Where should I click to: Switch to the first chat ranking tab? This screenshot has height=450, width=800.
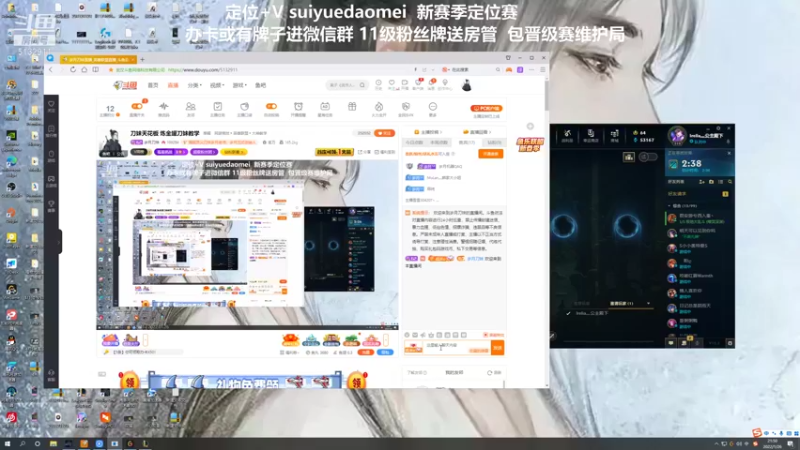415,142
